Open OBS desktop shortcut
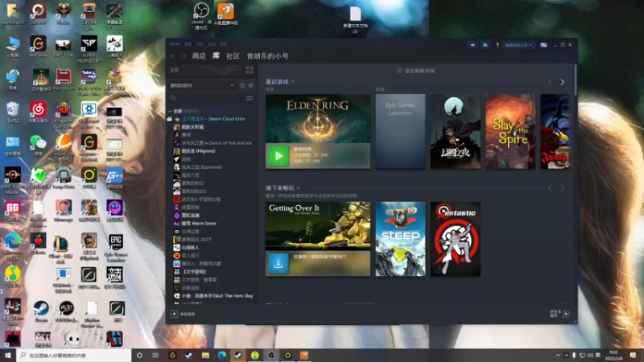The width and height of the screenshot is (644, 362). 200,15
